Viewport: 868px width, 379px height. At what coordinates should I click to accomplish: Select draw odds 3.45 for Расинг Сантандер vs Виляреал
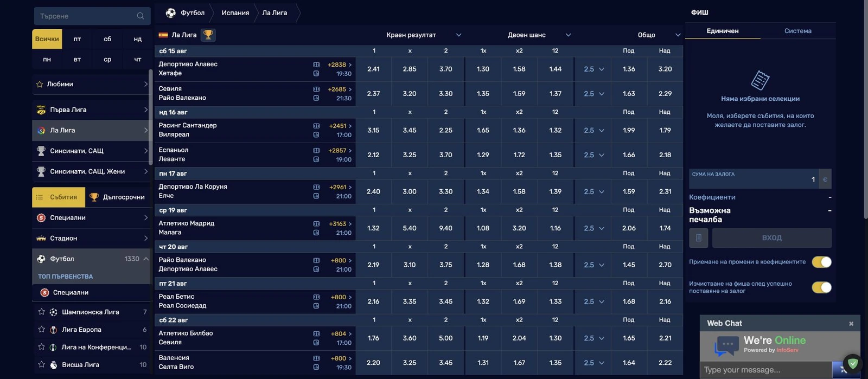click(x=410, y=131)
